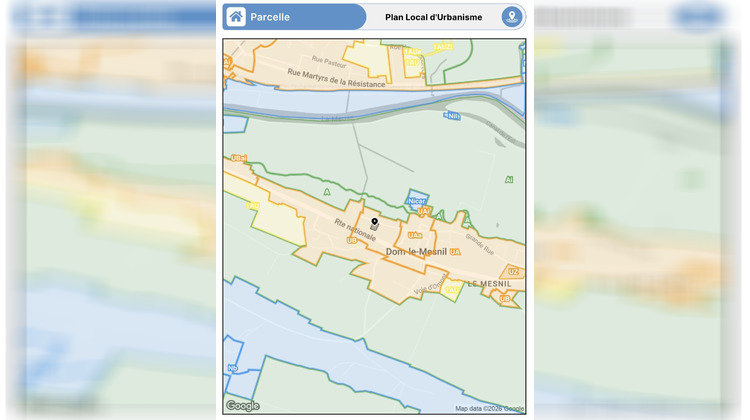Click the Rue Pasteur street label

point(329,61)
